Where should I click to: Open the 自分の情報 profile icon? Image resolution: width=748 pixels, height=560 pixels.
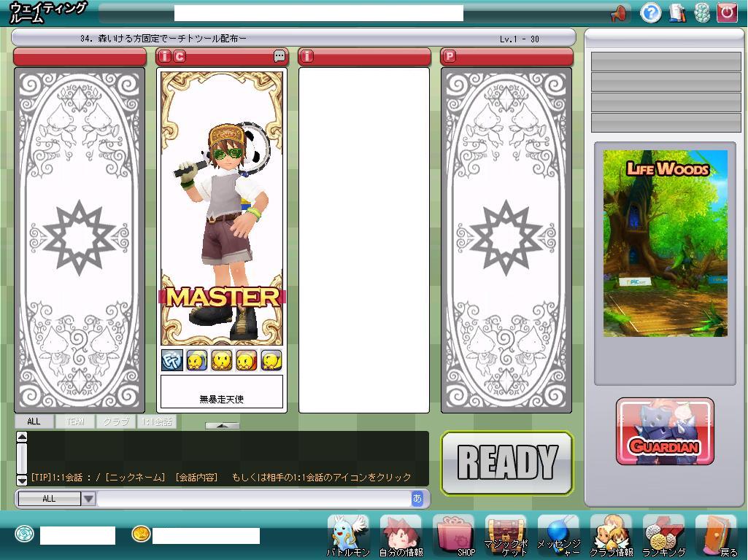(x=401, y=535)
